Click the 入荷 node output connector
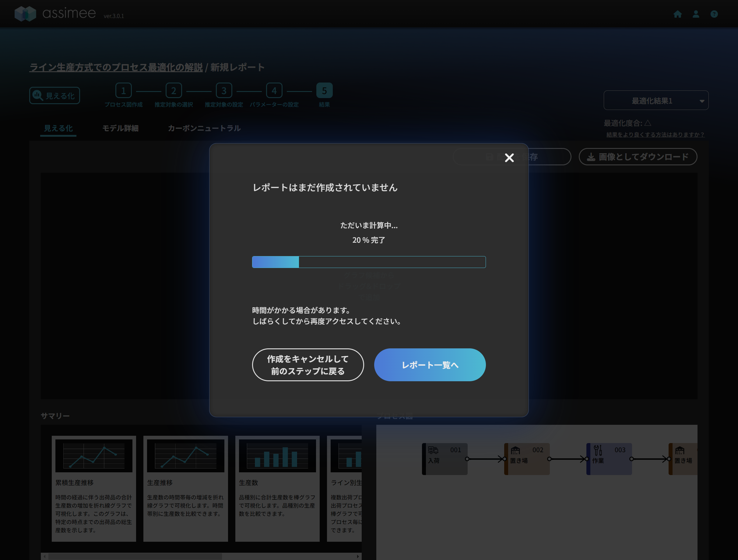 [467, 459]
